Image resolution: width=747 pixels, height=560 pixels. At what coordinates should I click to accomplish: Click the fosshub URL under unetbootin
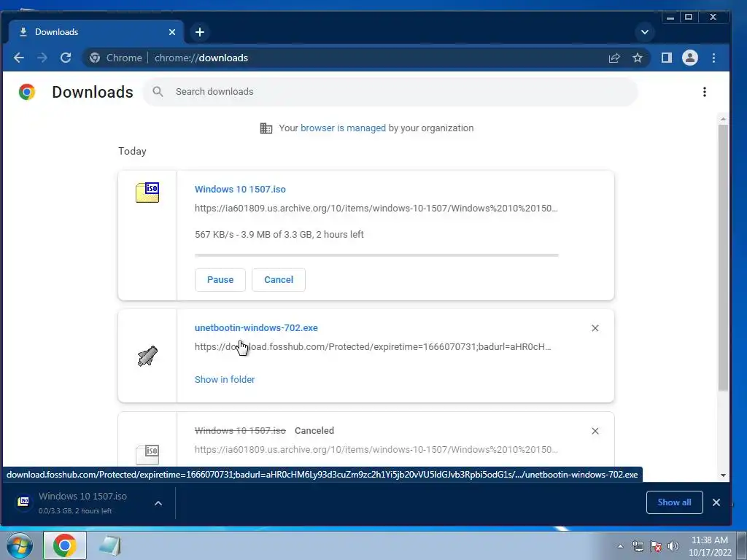click(x=373, y=346)
